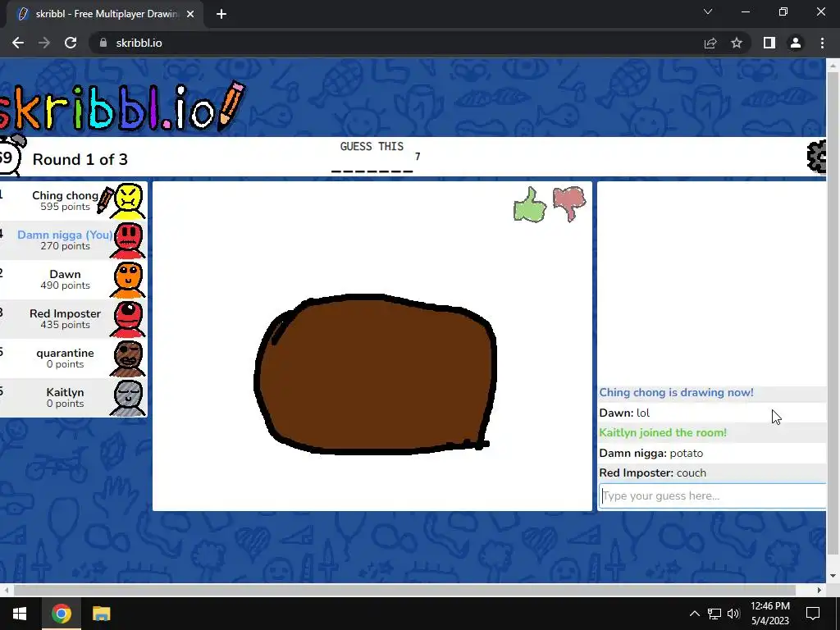The width and height of the screenshot is (840, 630).
Task: Open the settings gear in the game bar
Action: (816, 157)
